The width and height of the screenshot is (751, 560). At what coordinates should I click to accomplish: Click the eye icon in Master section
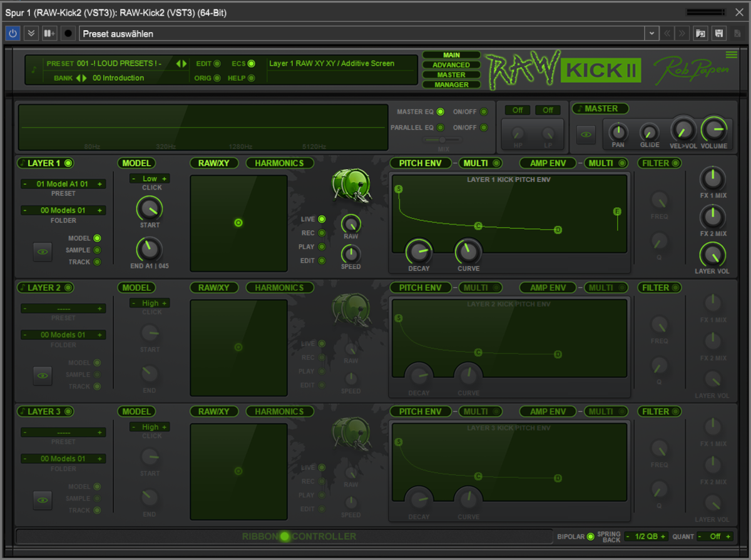(x=586, y=134)
